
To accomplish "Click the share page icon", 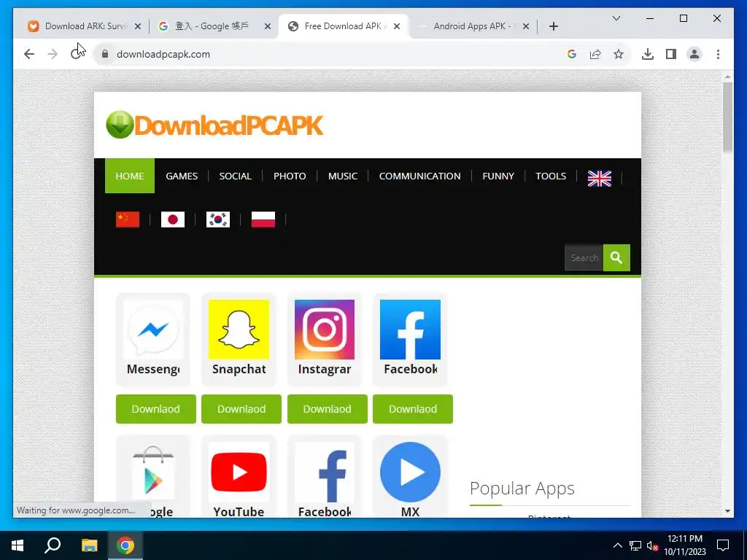I will coord(595,54).
